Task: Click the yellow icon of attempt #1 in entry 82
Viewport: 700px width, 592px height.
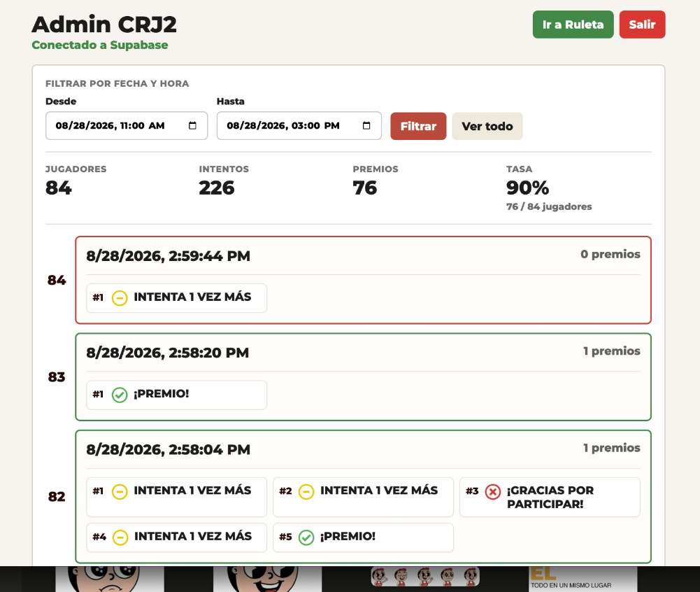Action: pyautogui.click(x=120, y=491)
